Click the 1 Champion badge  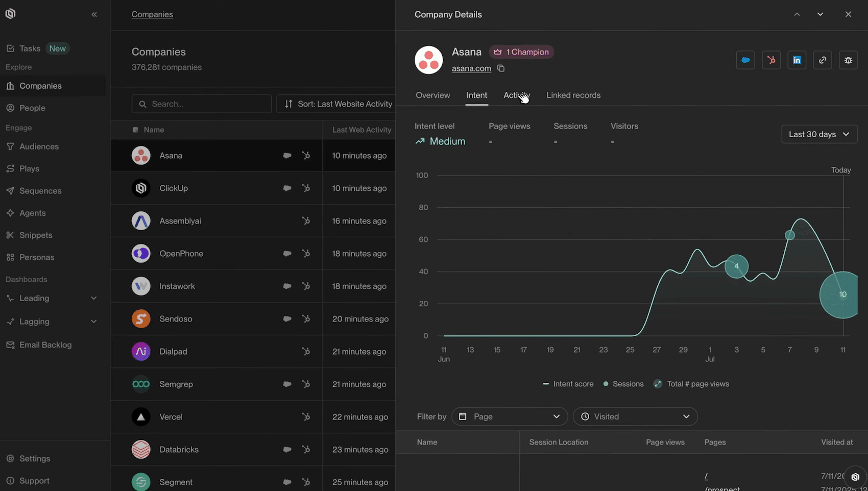521,52
